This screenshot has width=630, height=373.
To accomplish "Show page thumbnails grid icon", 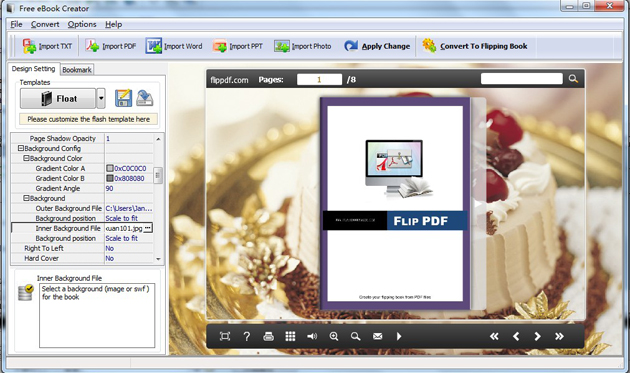I will point(290,336).
